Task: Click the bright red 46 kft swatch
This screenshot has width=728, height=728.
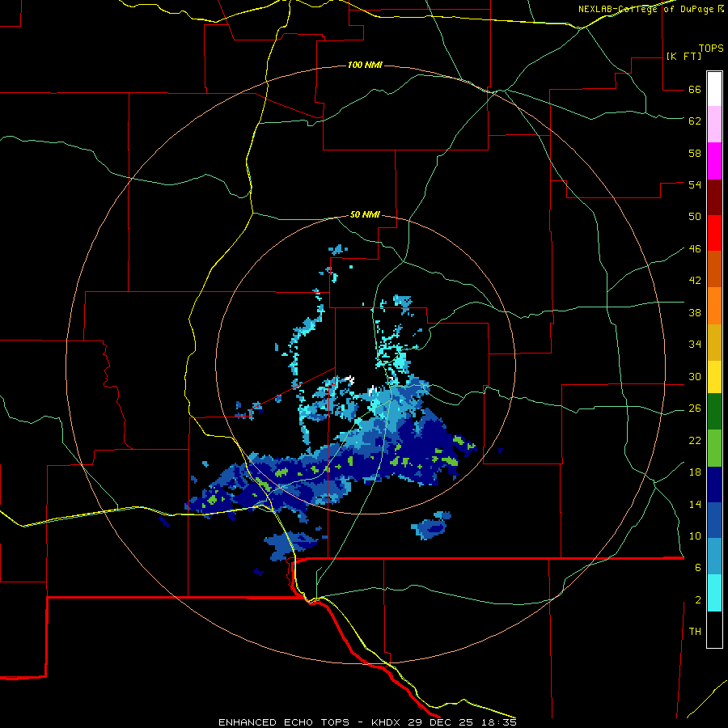Action: [x=714, y=233]
